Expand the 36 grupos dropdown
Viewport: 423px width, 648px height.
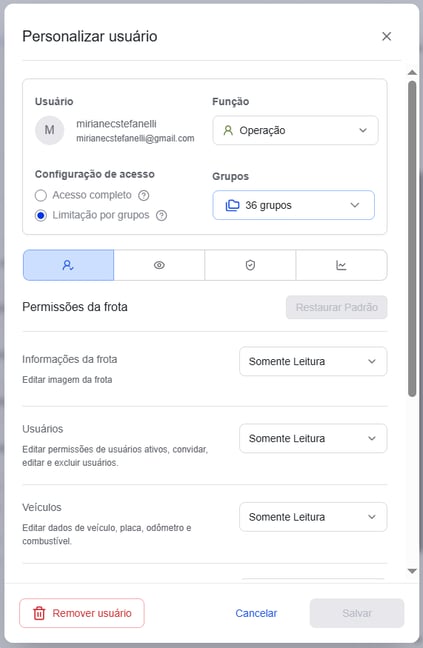pos(293,205)
